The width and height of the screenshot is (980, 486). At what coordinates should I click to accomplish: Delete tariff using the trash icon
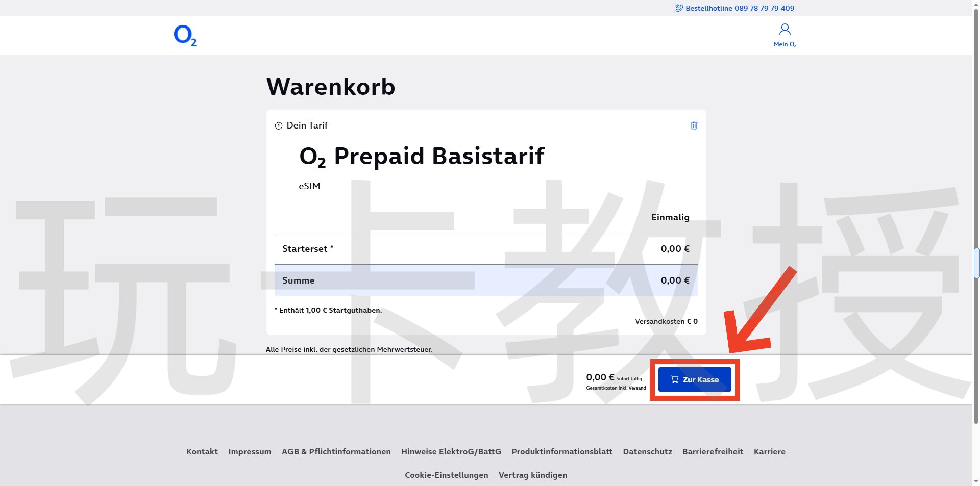click(x=694, y=125)
